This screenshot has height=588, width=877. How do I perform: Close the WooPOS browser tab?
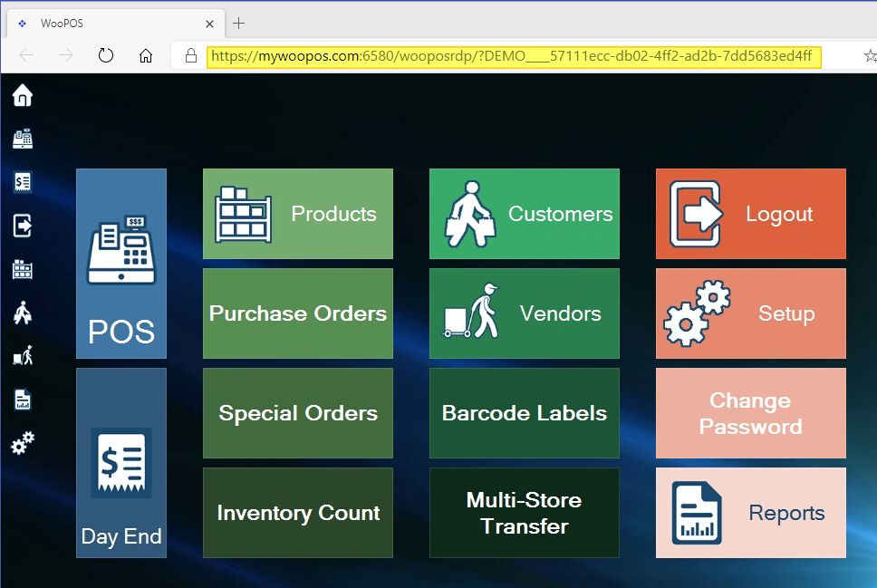[210, 24]
